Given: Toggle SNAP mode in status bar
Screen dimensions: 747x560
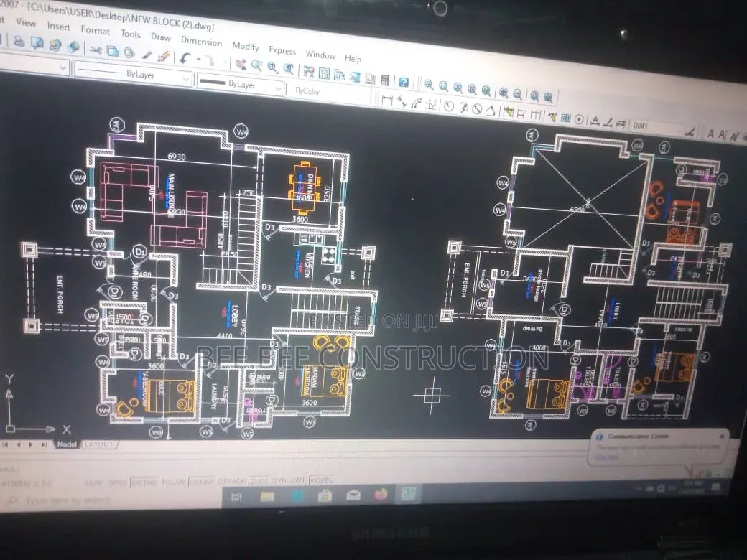Looking at the screenshot, I should coord(94,482).
